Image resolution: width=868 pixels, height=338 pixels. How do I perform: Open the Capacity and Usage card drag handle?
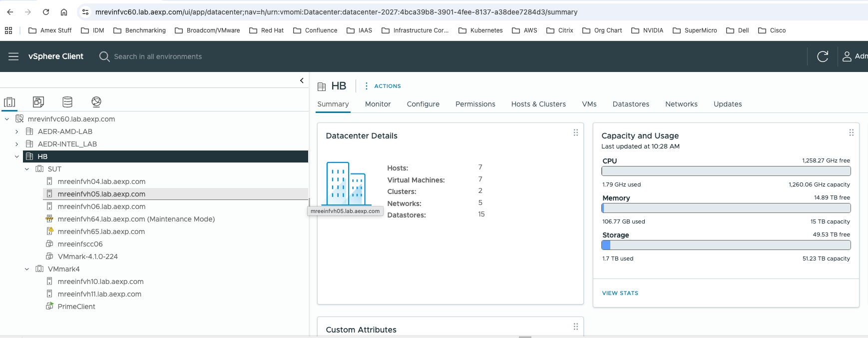[x=852, y=132]
